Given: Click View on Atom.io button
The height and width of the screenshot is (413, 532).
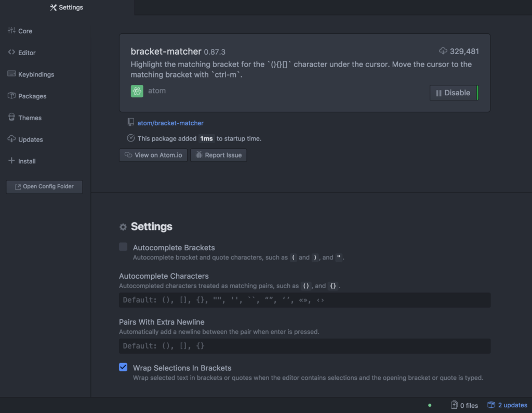Looking at the screenshot, I should [x=153, y=155].
